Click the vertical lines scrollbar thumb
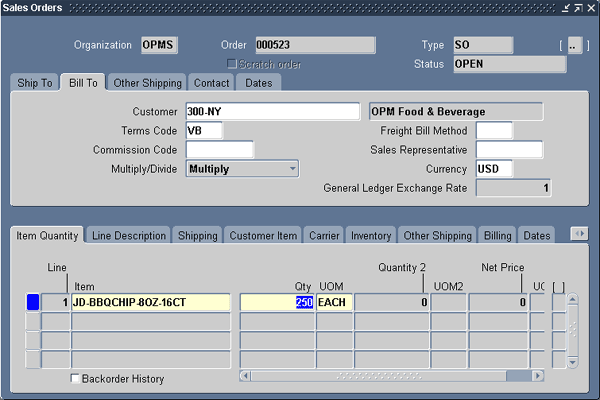The height and width of the screenshot is (400, 600). 572,330
